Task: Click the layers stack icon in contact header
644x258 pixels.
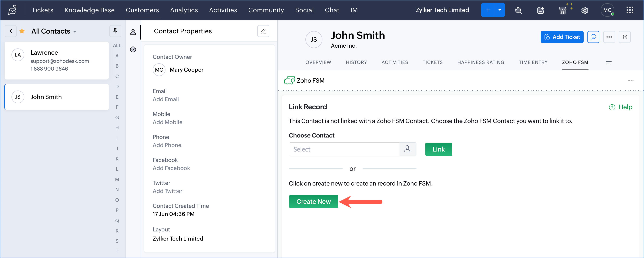Action: pos(625,37)
